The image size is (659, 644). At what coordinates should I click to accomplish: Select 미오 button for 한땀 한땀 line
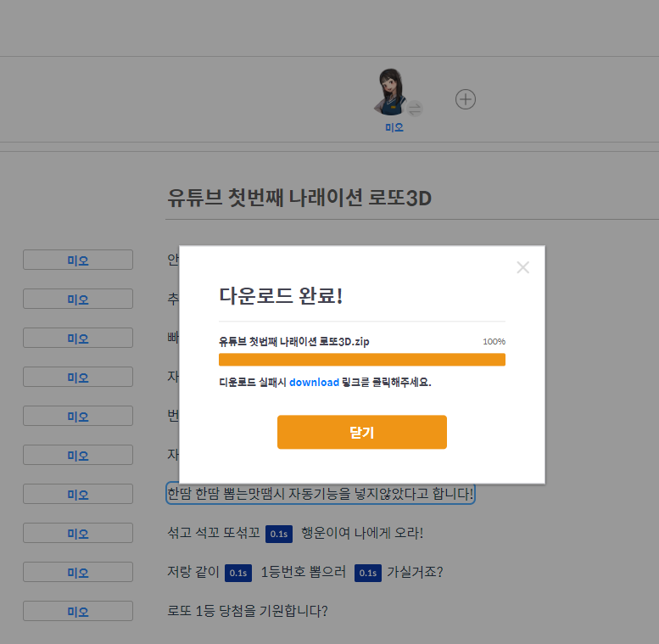point(78,495)
